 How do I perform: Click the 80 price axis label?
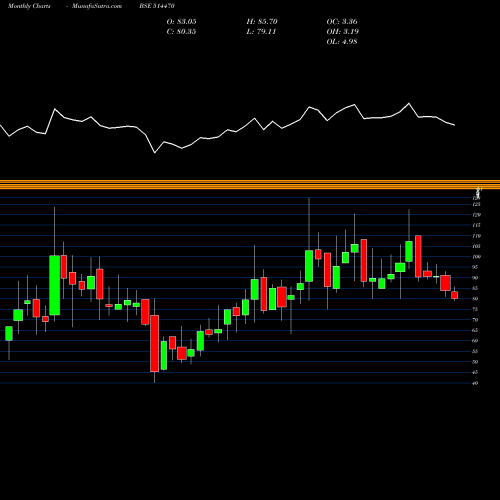click(475, 299)
